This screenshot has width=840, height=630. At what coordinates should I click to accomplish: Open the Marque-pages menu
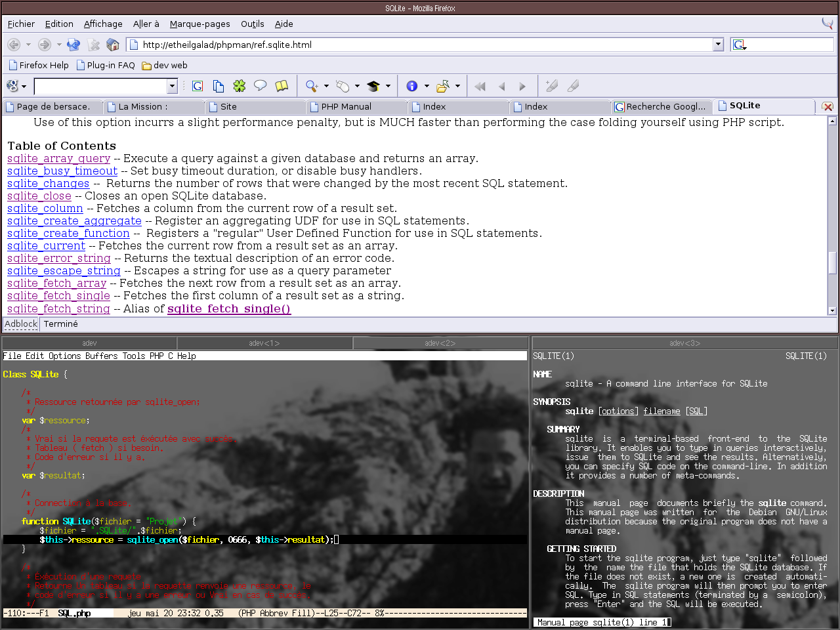click(x=199, y=24)
